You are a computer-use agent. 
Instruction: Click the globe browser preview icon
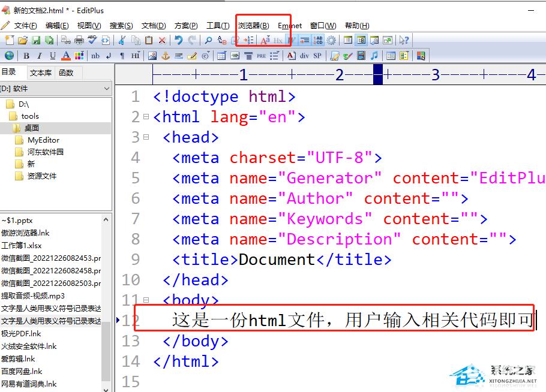(9, 56)
